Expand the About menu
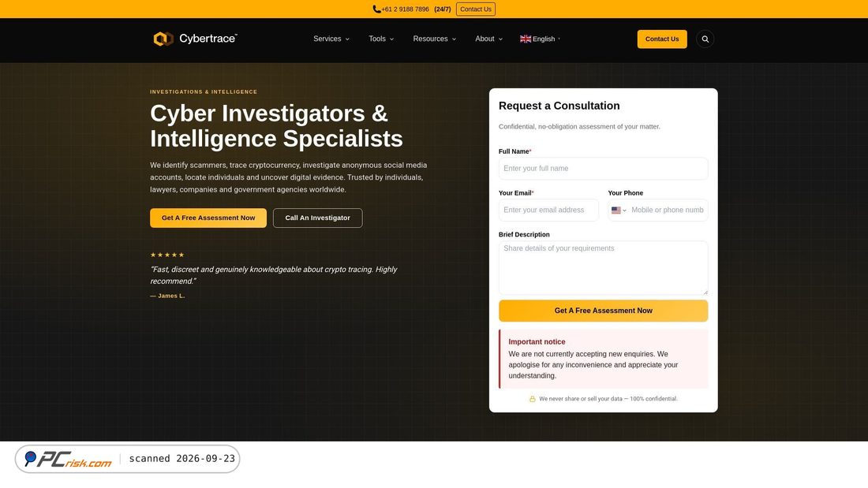868x488 pixels. pyautogui.click(x=488, y=39)
